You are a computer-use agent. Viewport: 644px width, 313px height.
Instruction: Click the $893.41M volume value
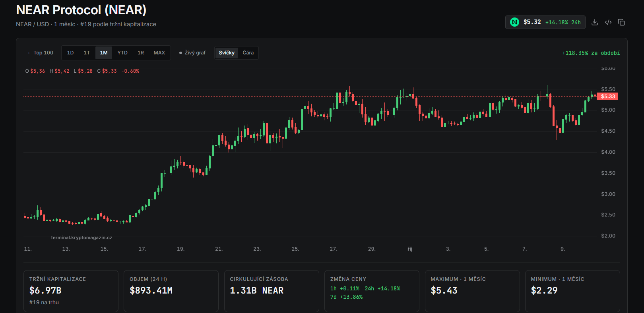click(151, 290)
